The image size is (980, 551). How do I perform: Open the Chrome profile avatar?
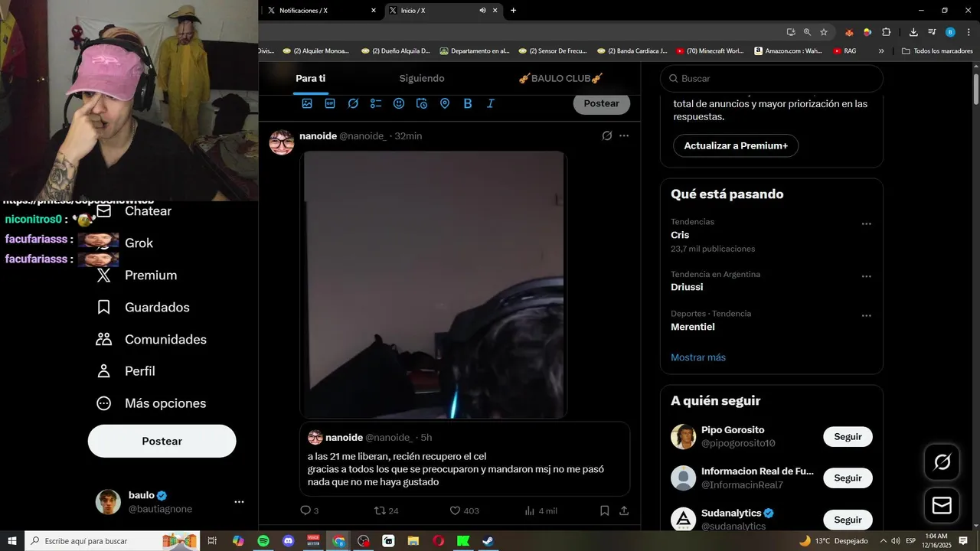click(x=950, y=32)
